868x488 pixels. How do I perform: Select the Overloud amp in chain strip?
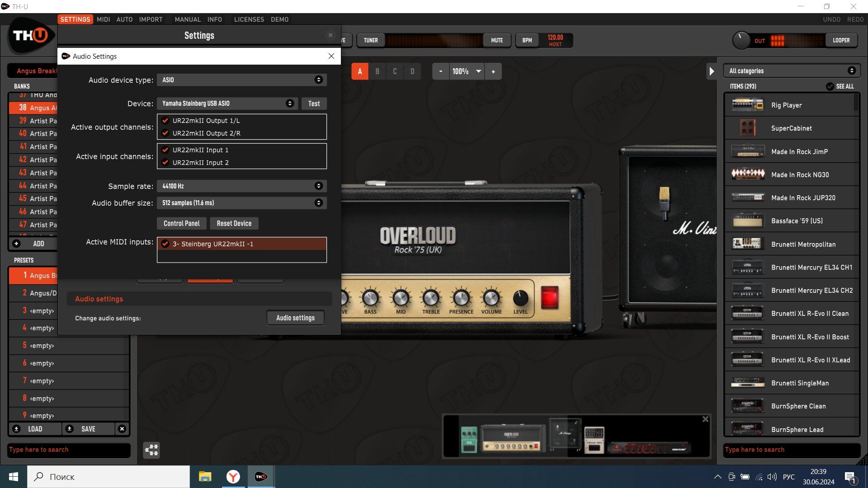pos(513,438)
